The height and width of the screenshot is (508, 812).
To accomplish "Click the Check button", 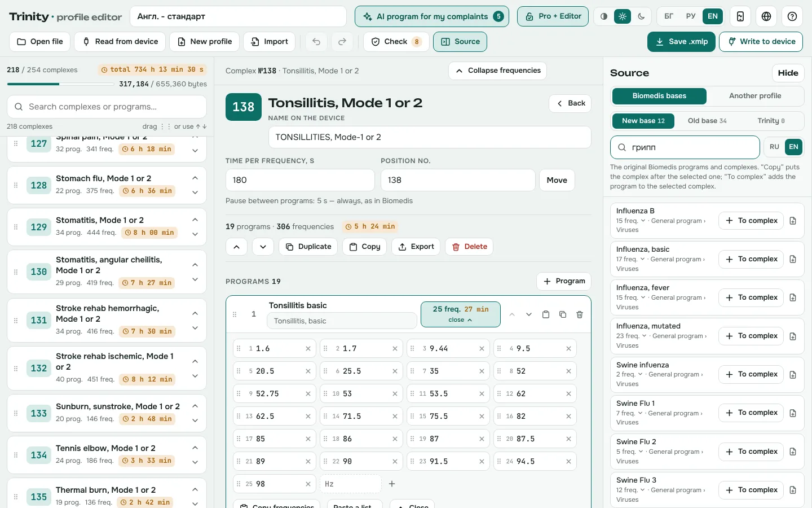I will 396,42.
